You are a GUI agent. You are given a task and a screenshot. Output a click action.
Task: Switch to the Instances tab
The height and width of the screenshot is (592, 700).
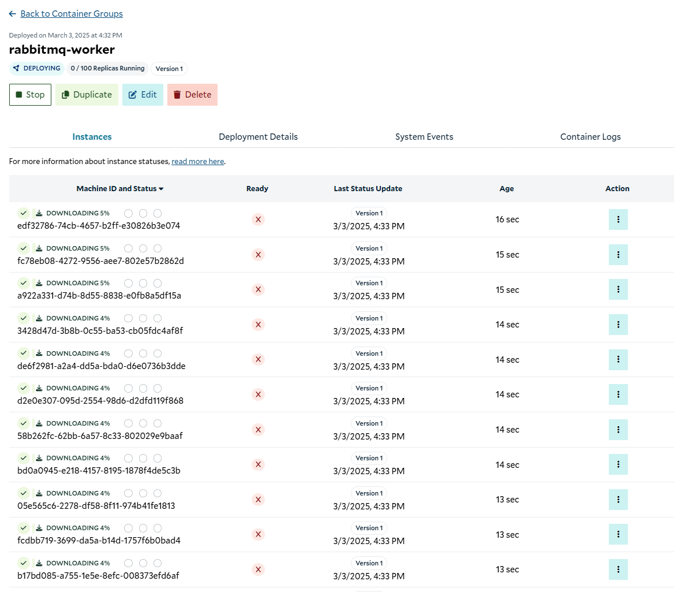(92, 137)
